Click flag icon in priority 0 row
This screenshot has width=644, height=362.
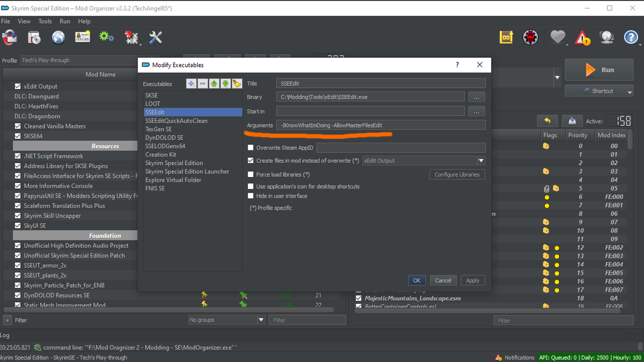click(x=546, y=146)
